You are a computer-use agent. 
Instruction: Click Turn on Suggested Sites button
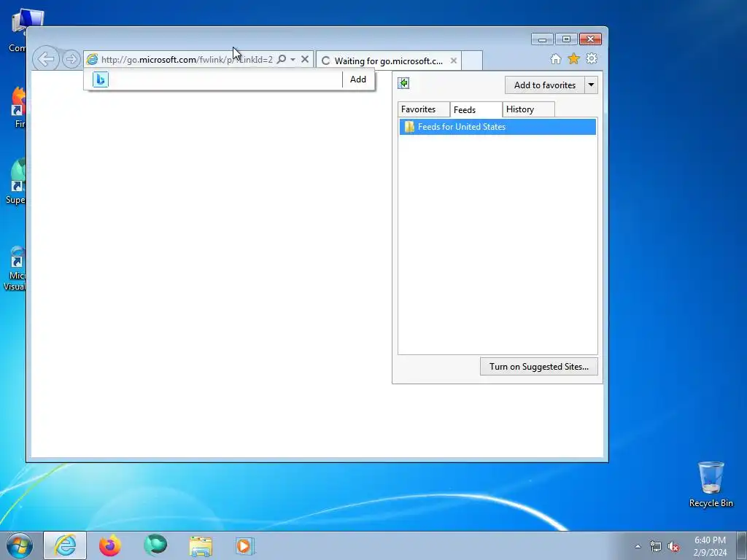pos(539,367)
